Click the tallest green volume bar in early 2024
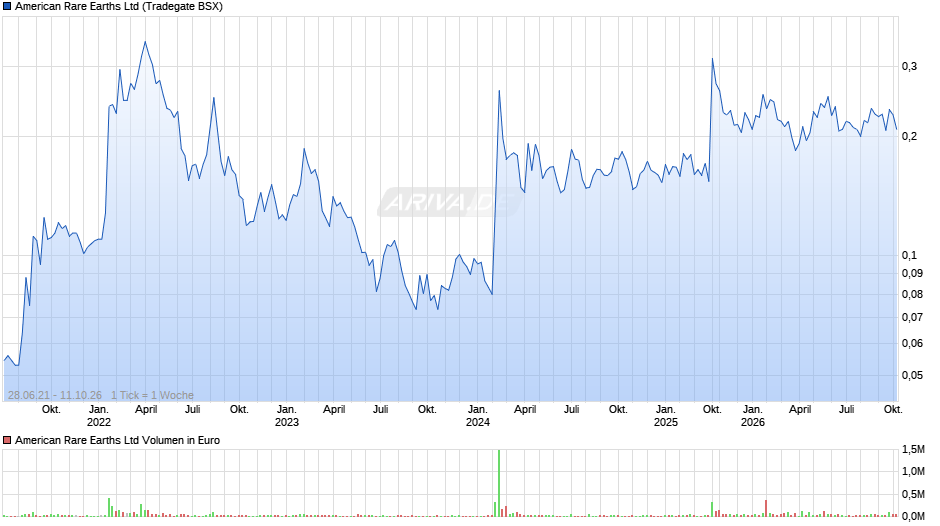 point(499,483)
